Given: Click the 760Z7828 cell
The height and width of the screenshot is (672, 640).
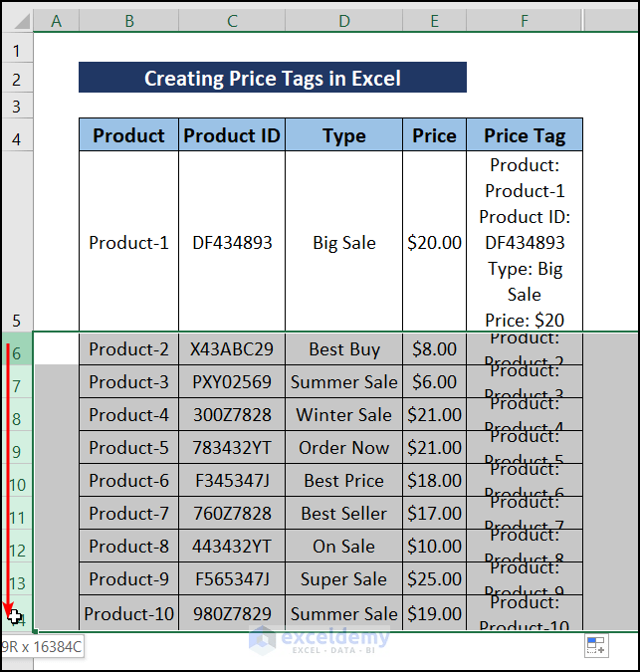Looking at the screenshot, I should (232, 513).
